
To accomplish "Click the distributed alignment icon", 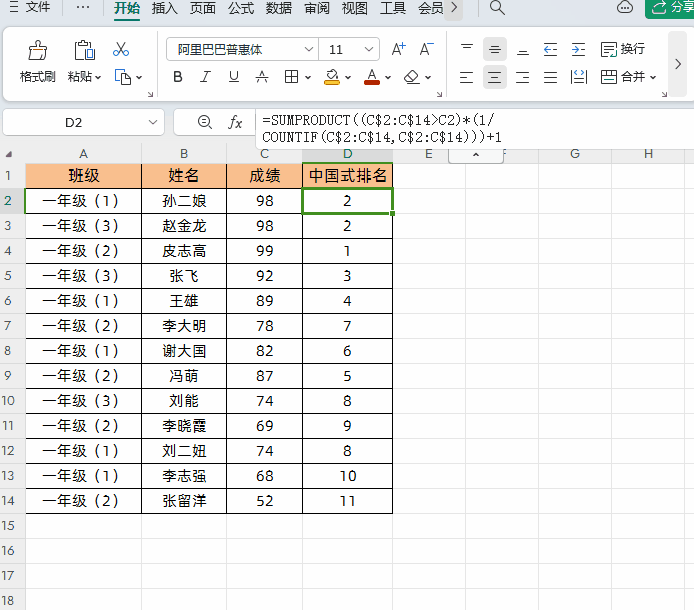I will click(578, 77).
